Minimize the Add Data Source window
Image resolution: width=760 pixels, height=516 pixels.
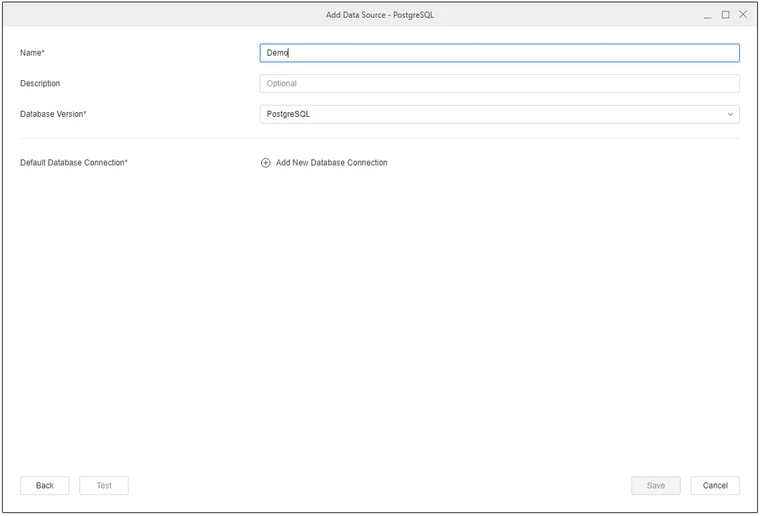click(708, 15)
